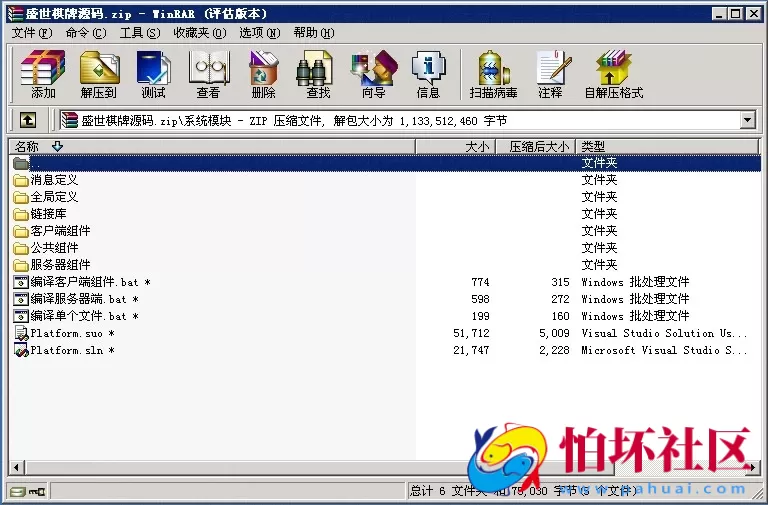Viewport: 768px width, 505px height.
Task: Click the 51,712 size value
Action: [x=471, y=334]
